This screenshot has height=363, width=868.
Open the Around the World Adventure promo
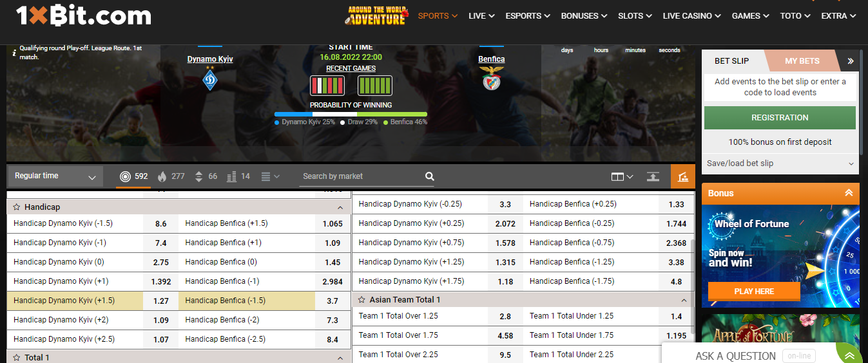pyautogui.click(x=377, y=15)
